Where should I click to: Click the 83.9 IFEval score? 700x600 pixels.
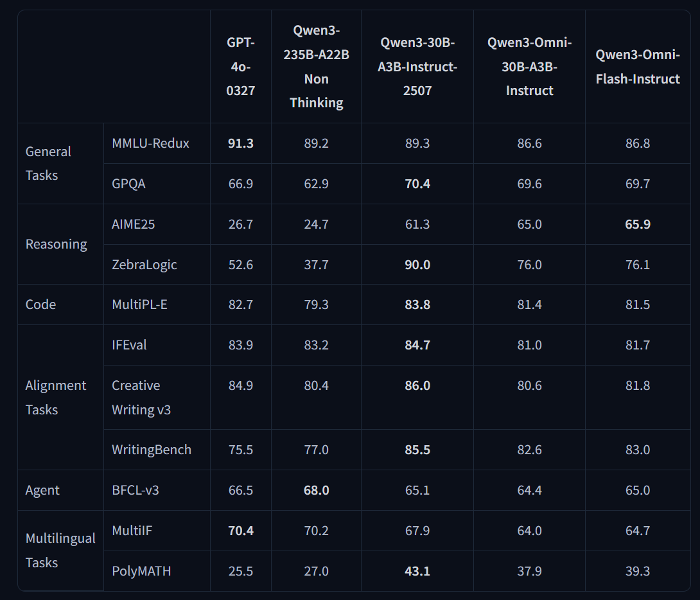[241, 345]
